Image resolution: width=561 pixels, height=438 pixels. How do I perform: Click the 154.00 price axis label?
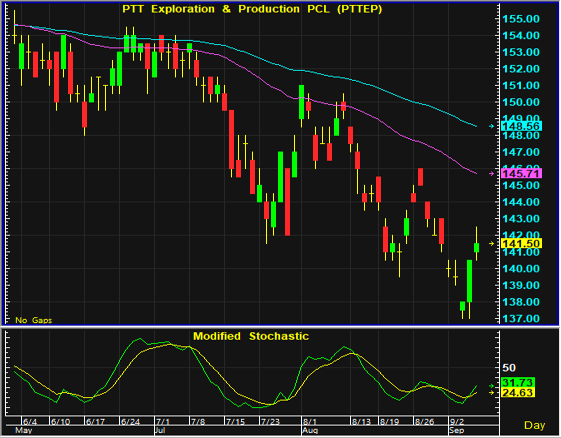click(x=521, y=35)
